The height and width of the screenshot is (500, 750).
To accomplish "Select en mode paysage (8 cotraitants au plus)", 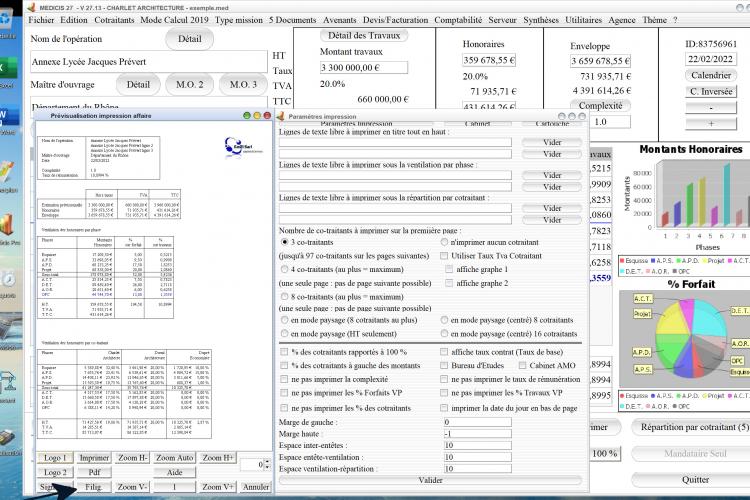I will point(285,320).
